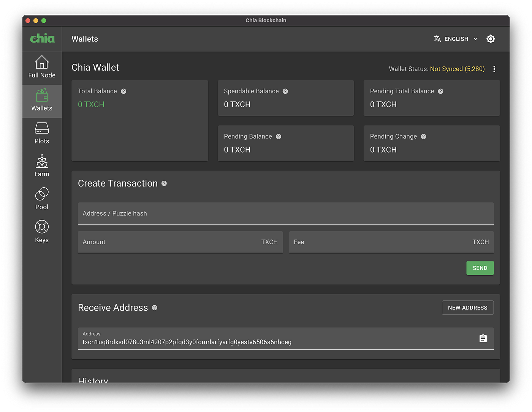
Task: Click the Pending Total Balance 0 TXCH value
Action: (383, 104)
